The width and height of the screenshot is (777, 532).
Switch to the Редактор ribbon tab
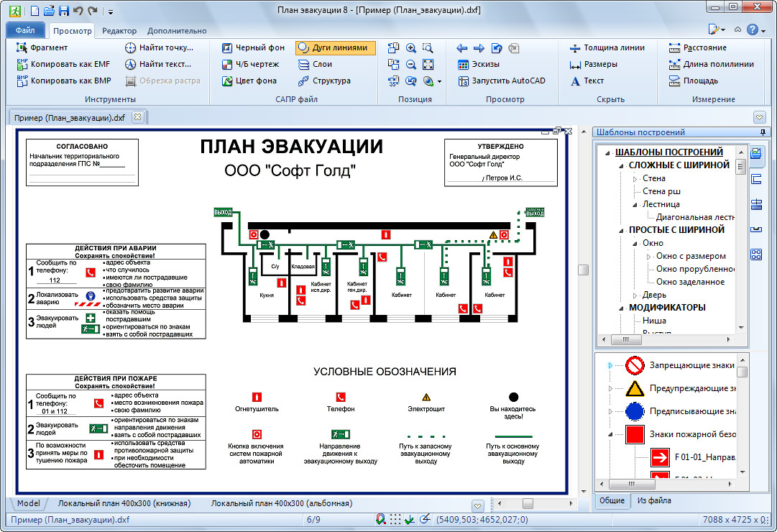(119, 31)
